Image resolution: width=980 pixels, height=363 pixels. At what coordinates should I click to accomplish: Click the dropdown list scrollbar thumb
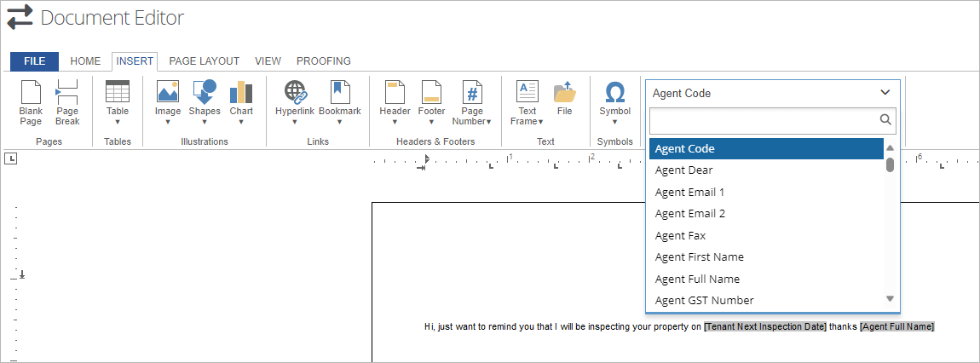click(890, 164)
